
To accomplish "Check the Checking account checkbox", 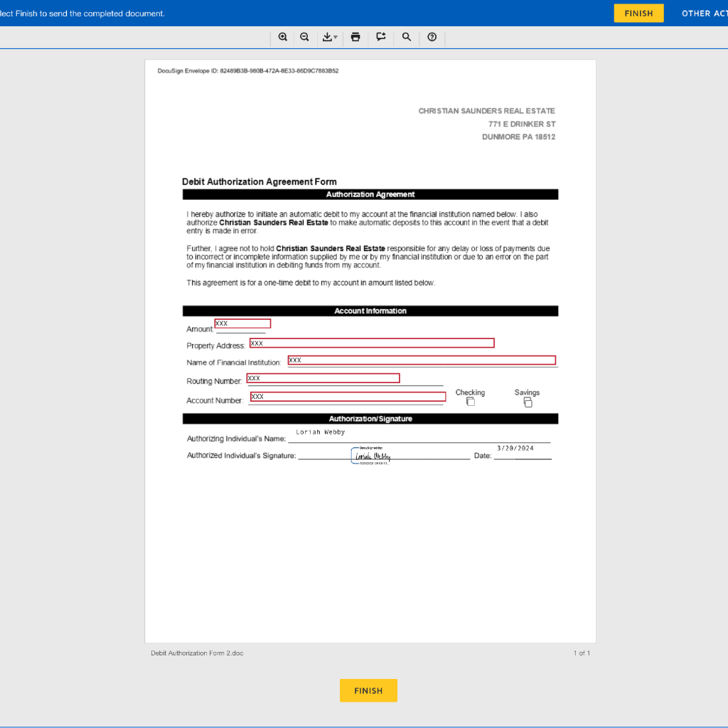I will [x=470, y=402].
